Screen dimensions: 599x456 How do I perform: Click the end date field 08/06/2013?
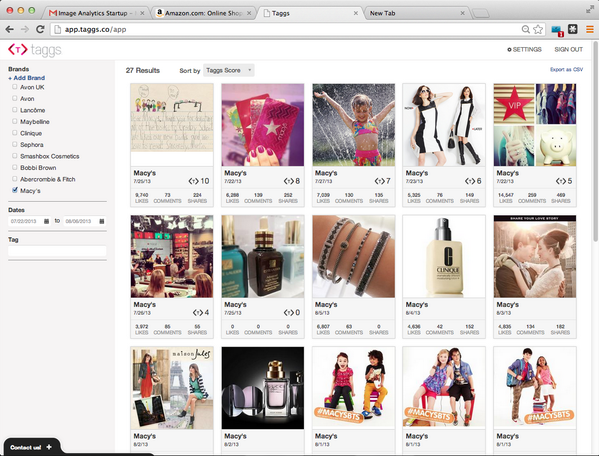pyautogui.click(x=84, y=221)
